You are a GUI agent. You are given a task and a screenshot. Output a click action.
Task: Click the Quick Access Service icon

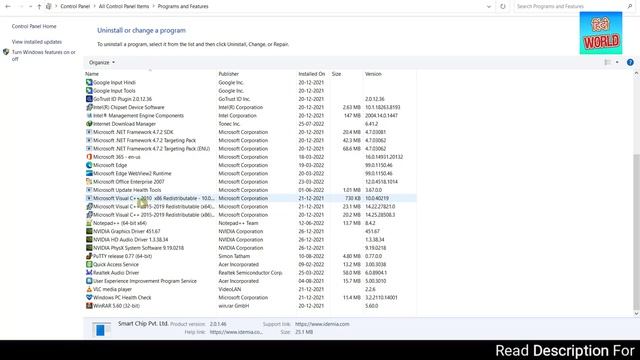point(89,264)
